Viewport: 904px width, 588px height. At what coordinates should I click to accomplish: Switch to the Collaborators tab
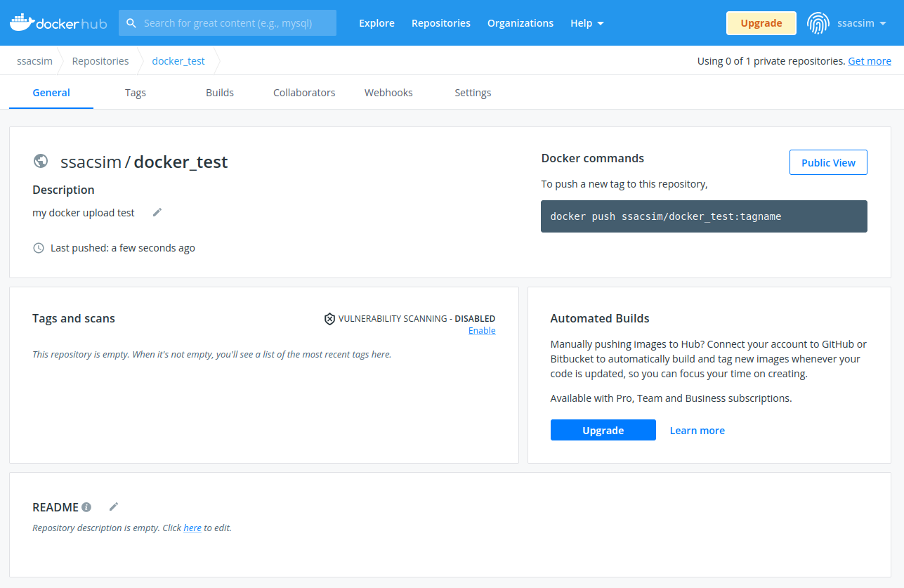[x=304, y=93]
